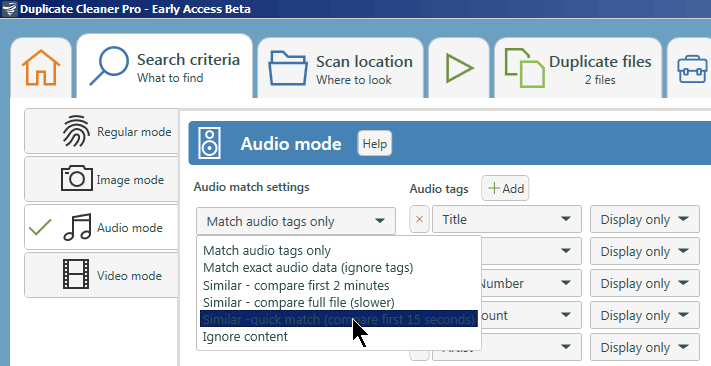Open the Title tag dropdown
Screen dimensions: 711x366
click(507, 219)
